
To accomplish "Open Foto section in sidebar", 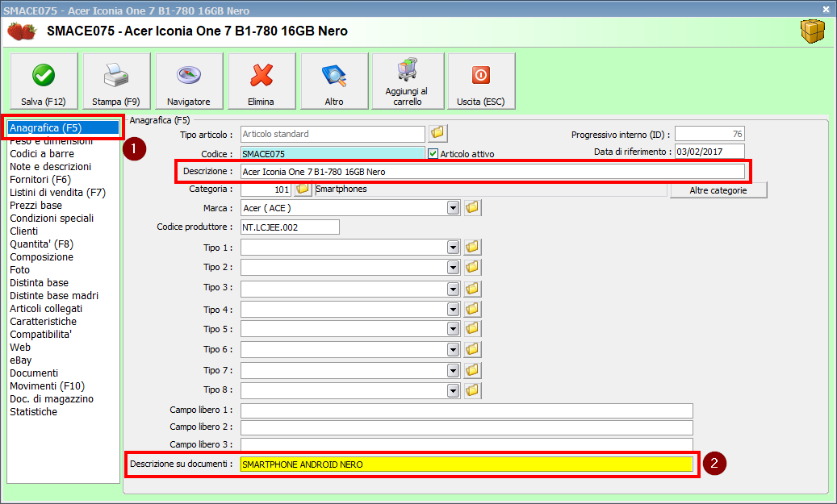I will 19,270.
